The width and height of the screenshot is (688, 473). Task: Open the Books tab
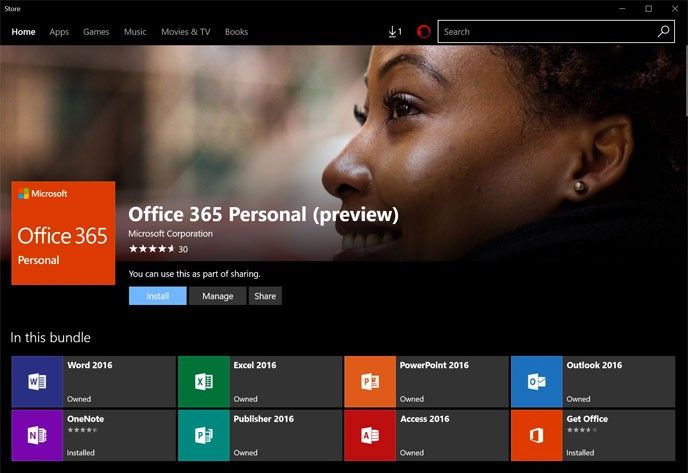[236, 32]
